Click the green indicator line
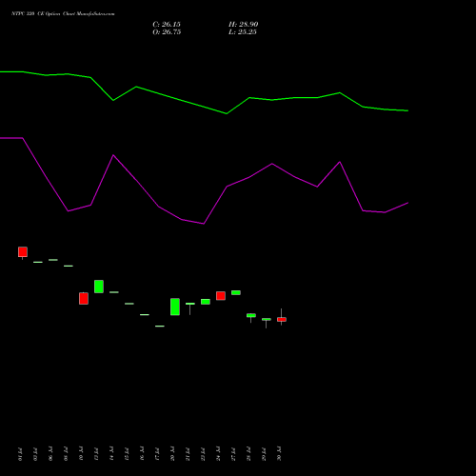The height and width of the screenshot is (476, 476). tap(204, 107)
